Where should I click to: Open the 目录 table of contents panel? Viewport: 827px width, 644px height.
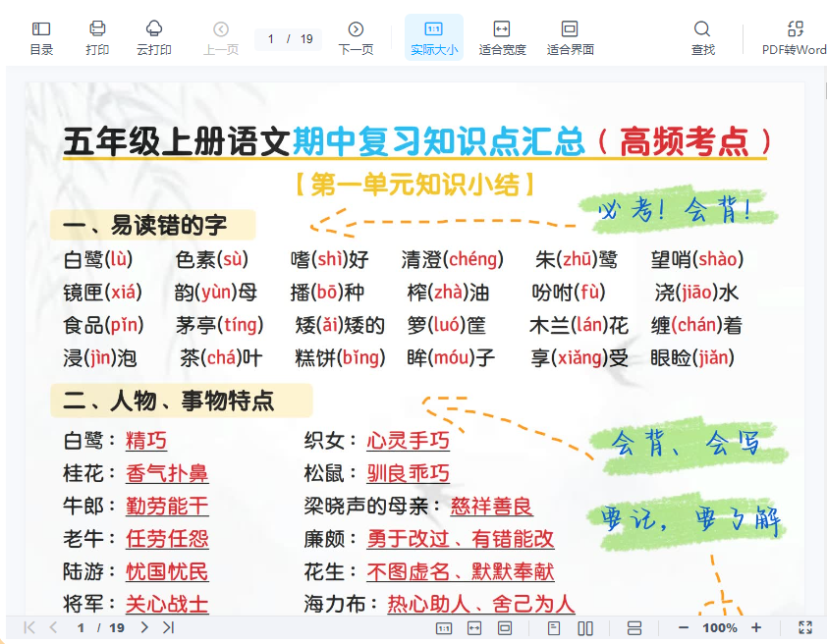[x=41, y=37]
